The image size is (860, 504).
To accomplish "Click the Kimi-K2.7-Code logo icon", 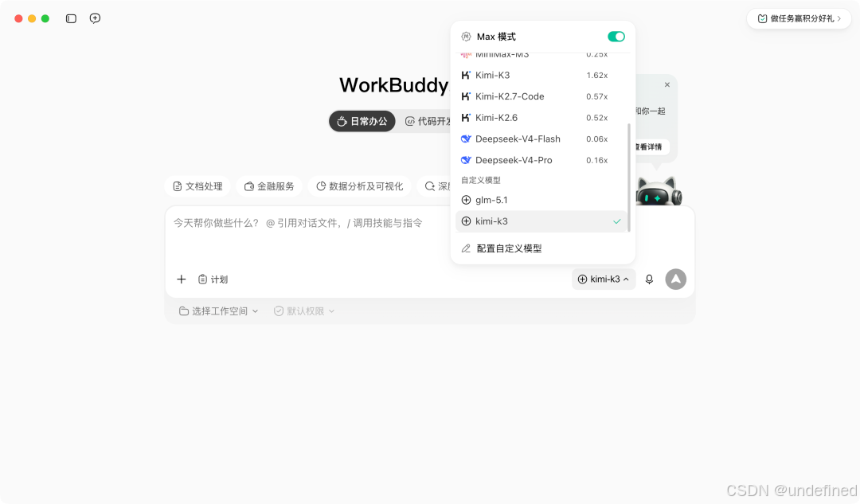I will (x=466, y=96).
